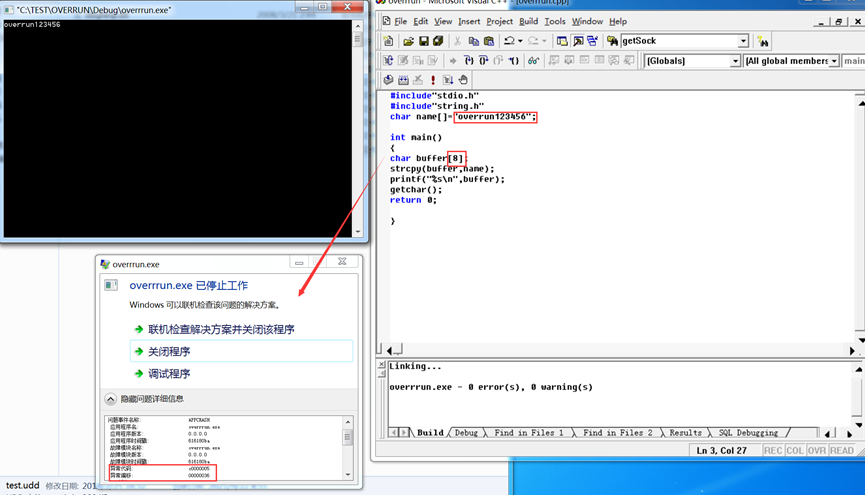Open the Window menu
865x495 pixels.
click(x=587, y=21)
